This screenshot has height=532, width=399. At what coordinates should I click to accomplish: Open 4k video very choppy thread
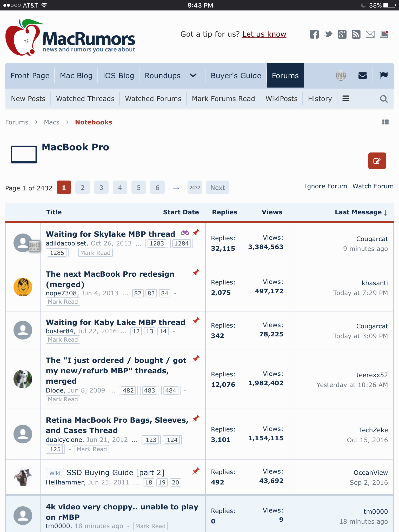[x=122, y=512]
